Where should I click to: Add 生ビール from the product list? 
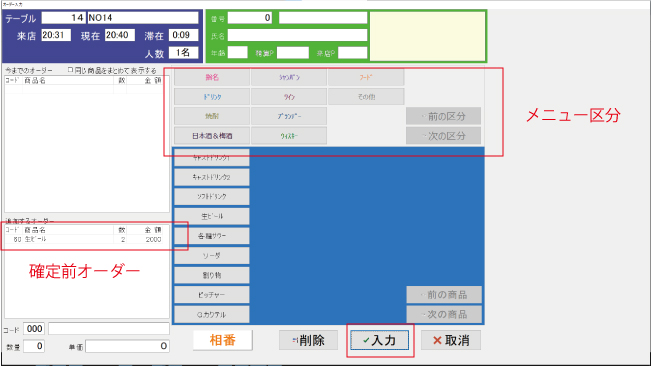tap(212, 216)
